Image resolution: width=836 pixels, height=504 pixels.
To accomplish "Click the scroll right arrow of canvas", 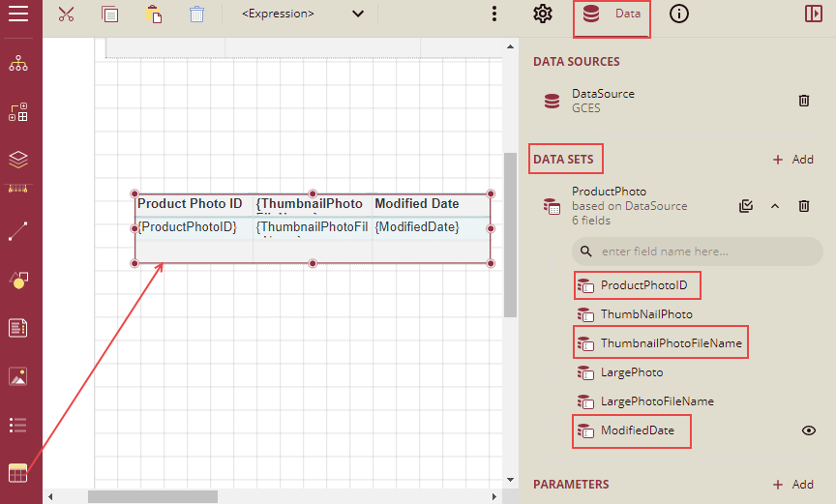I will (x=494, y=496).
